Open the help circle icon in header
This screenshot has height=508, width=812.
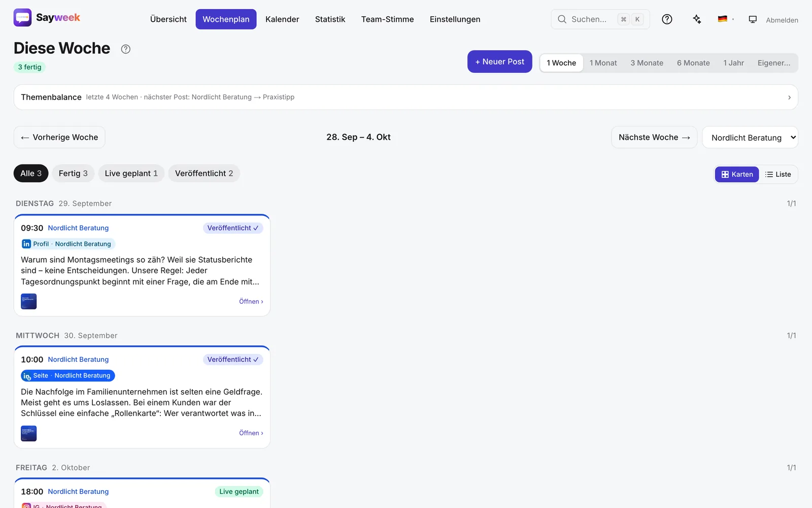tap(667, 19)
